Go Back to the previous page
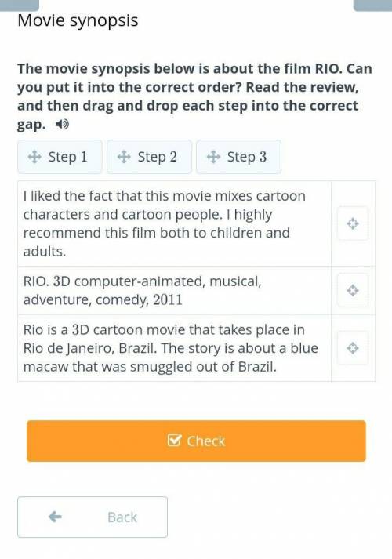The height and width of the screenshot is (559, 392). [x=93, y=517]
